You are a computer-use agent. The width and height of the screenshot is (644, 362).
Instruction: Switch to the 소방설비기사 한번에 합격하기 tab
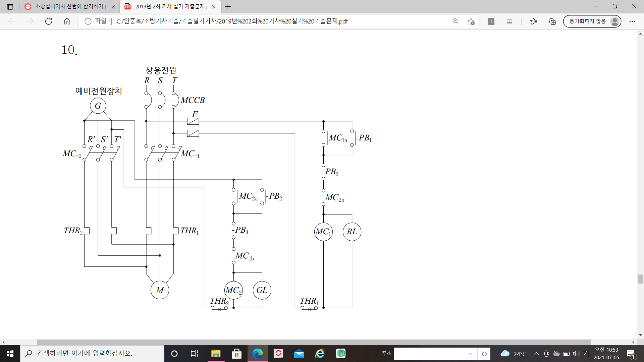[70, 6]
